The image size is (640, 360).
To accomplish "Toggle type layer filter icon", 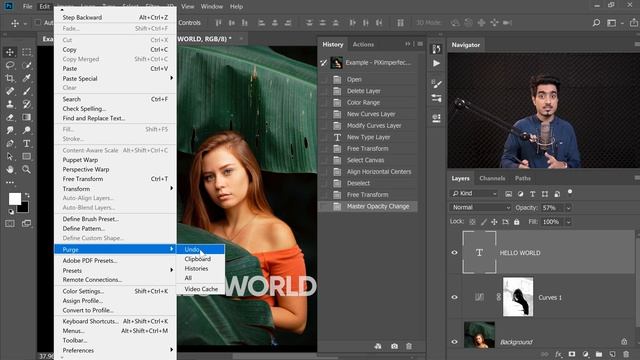I will (532, 194).
